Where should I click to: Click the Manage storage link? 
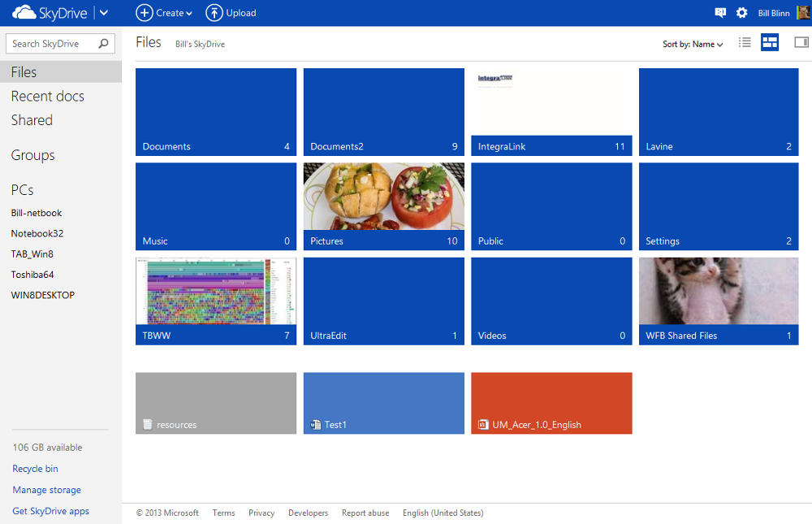[46, 490]
